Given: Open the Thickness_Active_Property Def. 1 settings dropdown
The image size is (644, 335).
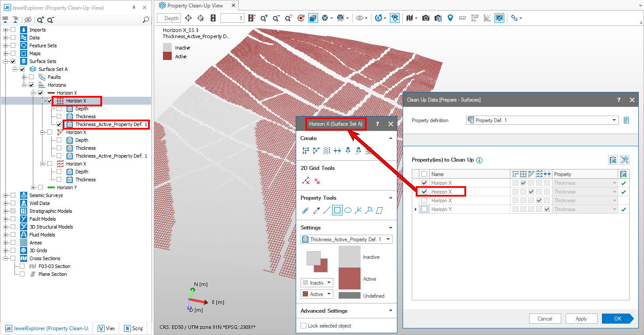Looking at the screenshot, I should (x=346, y=240).
